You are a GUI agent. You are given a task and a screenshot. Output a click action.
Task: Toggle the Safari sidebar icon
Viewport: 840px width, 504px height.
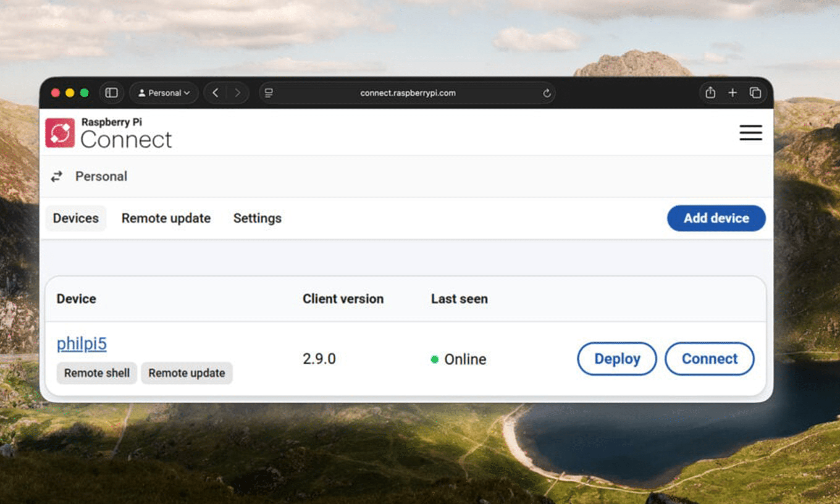111,93
